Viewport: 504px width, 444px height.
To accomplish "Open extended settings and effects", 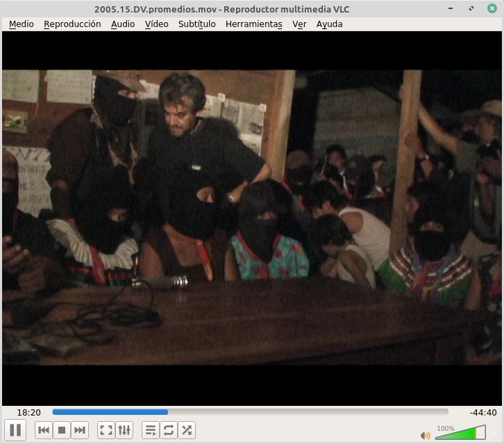I will (124, 430).
